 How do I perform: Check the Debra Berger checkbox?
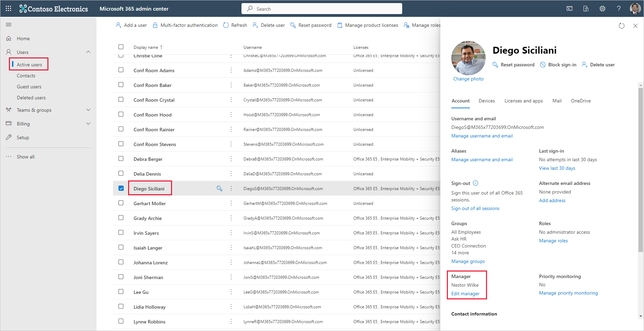pyautogui.click(x=121, y=158)
